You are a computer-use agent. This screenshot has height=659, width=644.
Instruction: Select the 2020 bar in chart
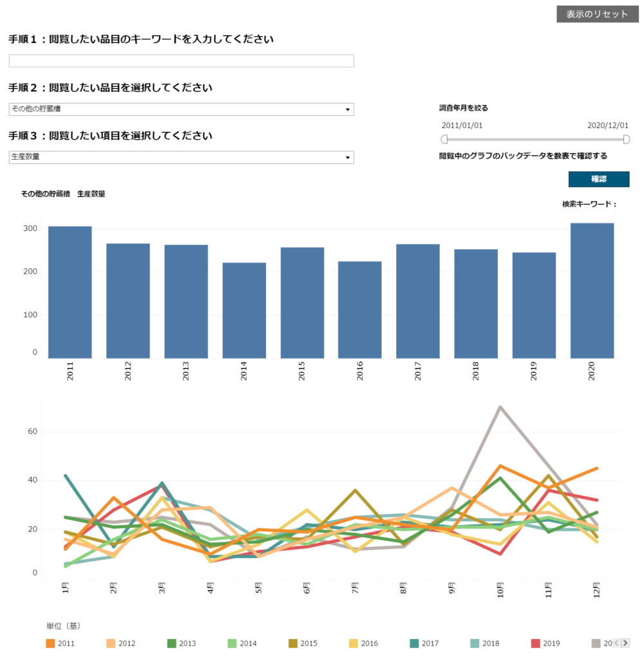(592, 290)
